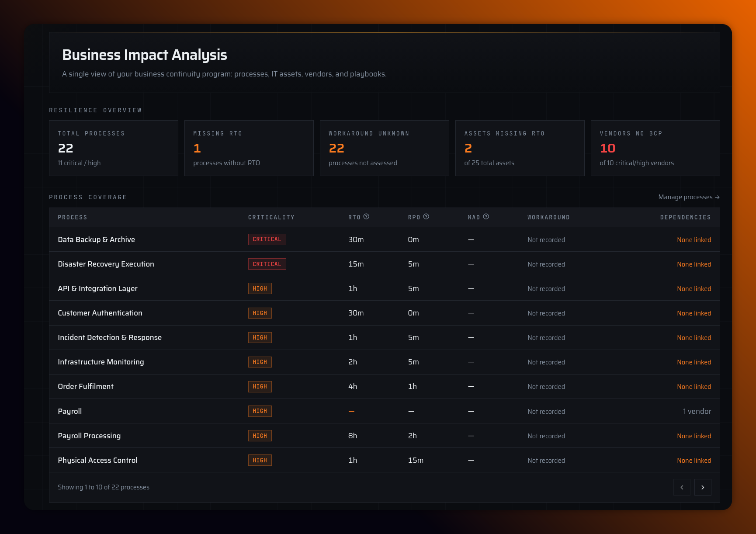This screenshot has width=756, height=534.
Task: Click CRITICAL badge for Disaster Recovery Execution
Action: (267, 264)
